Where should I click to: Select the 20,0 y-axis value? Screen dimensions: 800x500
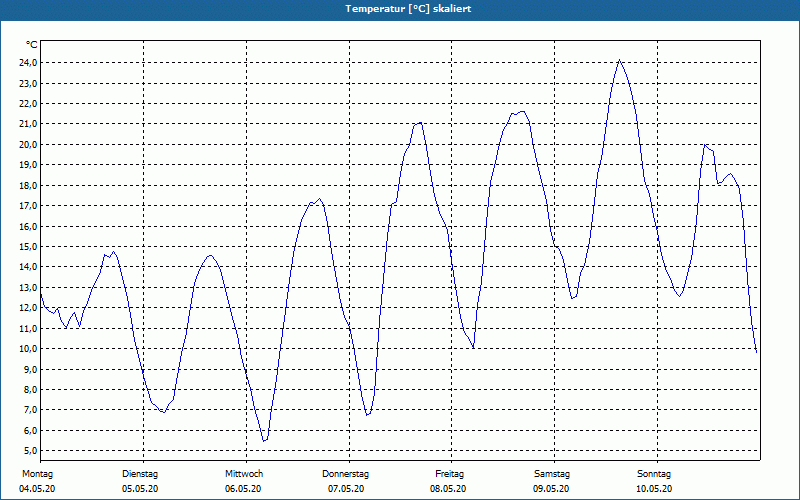pos(28,144)
